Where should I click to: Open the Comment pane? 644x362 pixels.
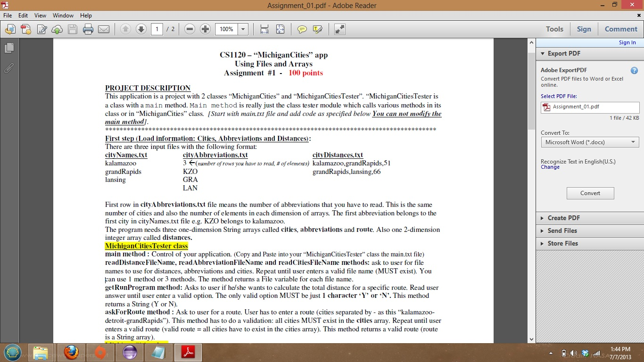(621, 29)
